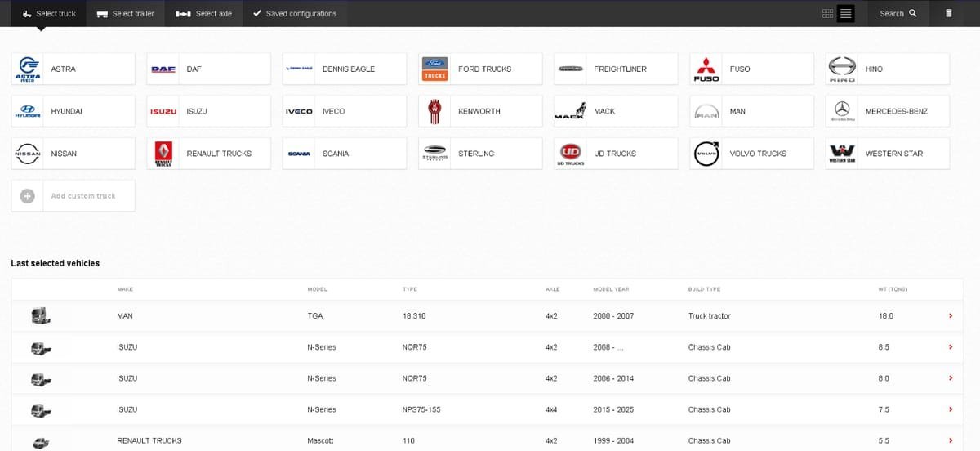Click the BUILD TYPE column header
This screenshot has width=980, height=451.
click(705, 289)
